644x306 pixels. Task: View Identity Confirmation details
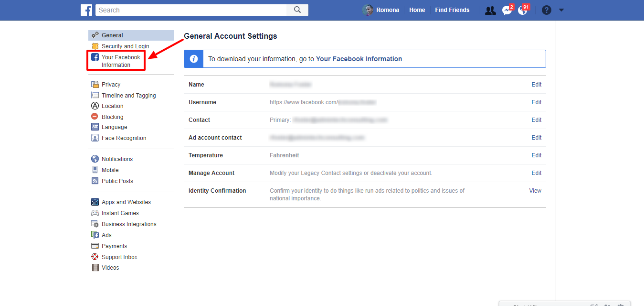pyautogui.click(x=535, y=191)
